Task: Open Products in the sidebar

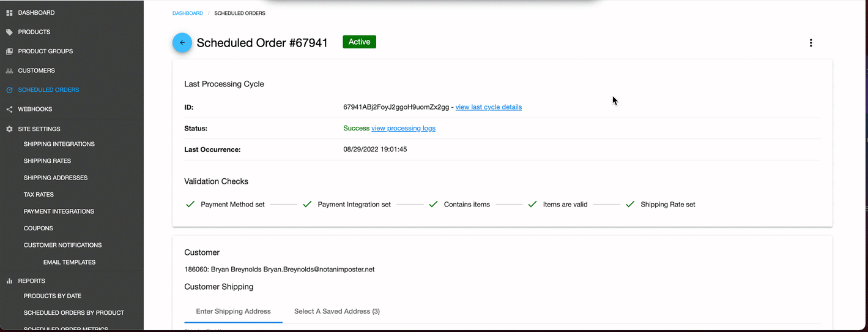Action: pyautogui.click(x=34, y=32)
